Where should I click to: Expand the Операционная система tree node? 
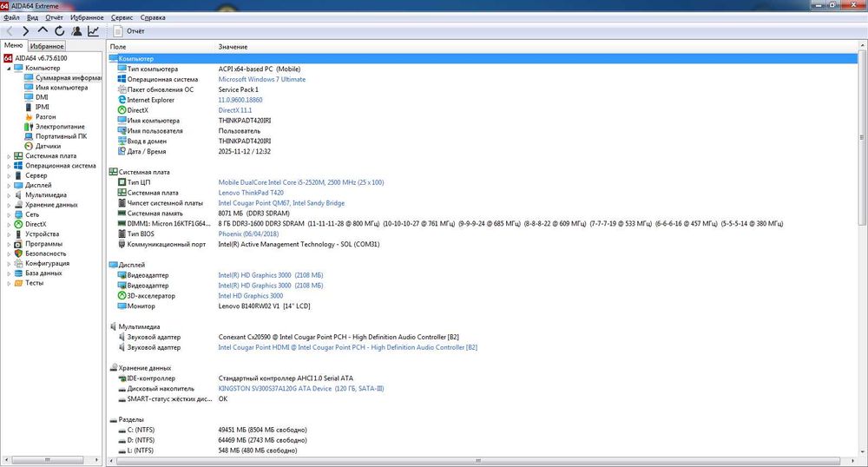click(9, 166)
